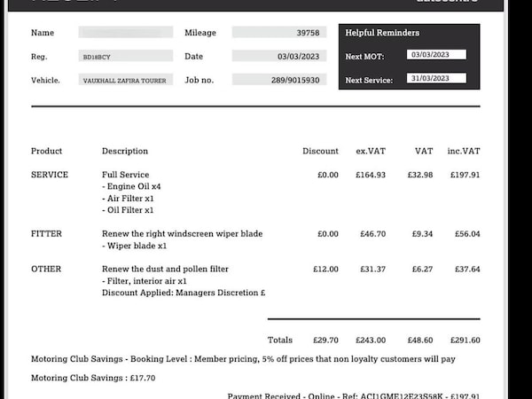This screenshot has width=532, height=399.
Task: Click the Next MOT date box
Action: click(436, 55)
